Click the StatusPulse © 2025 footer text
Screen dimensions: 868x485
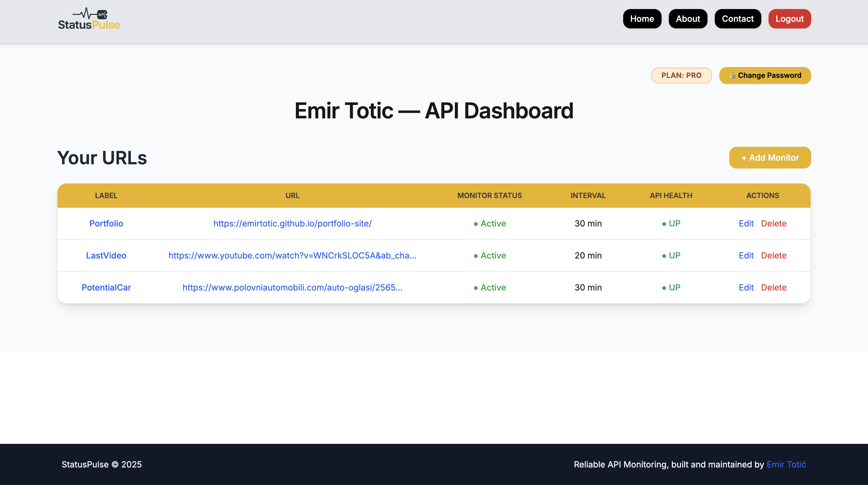(102, 464)
